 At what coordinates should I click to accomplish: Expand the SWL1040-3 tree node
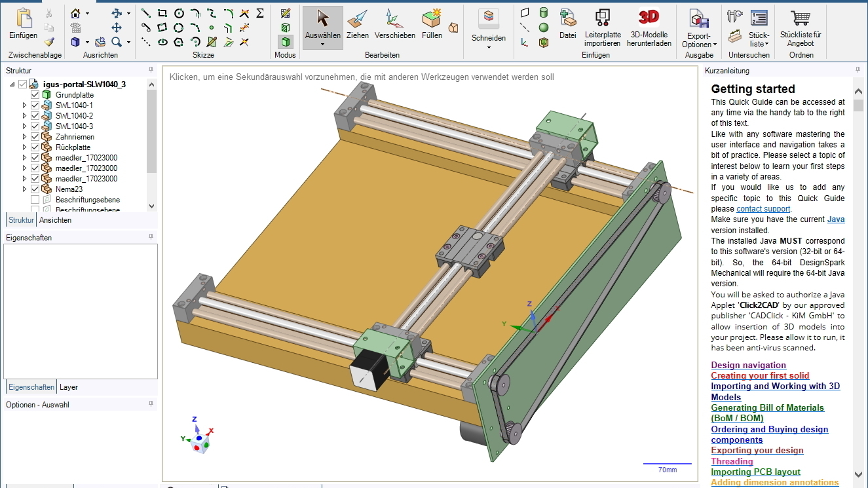[x=25, y=126]
